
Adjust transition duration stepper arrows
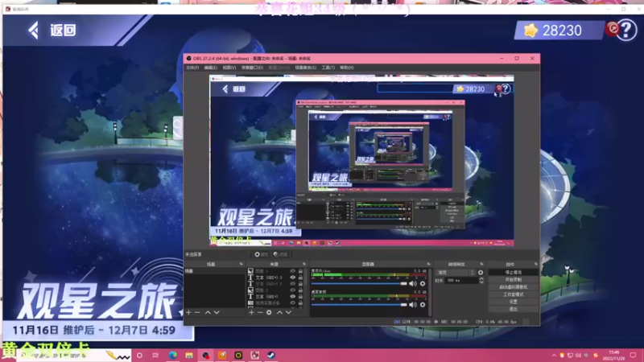481,280
